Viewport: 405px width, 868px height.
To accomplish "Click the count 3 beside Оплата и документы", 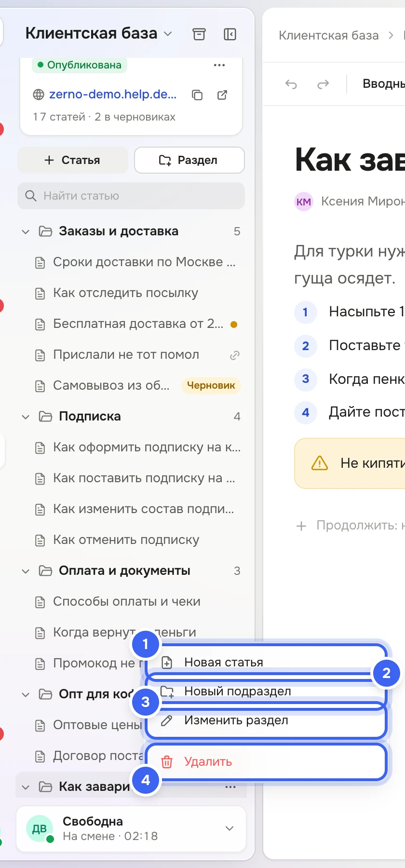I will (237, 571).
